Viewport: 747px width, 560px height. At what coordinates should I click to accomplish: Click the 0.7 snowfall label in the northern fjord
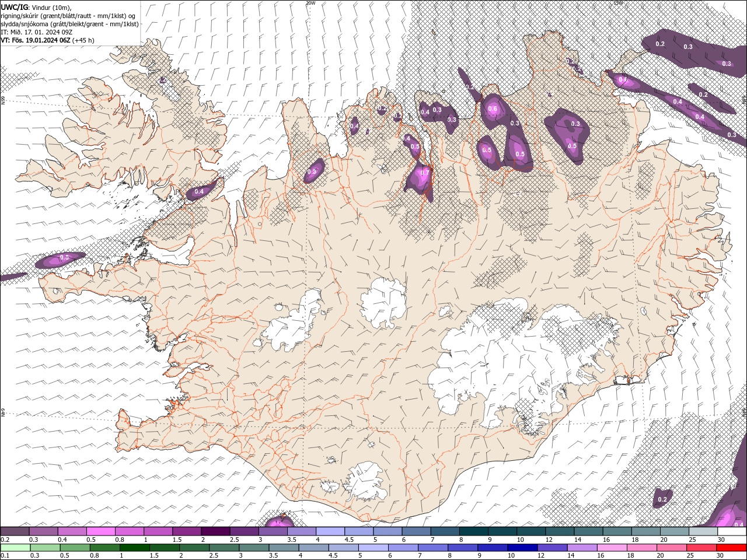click(425, 173)
